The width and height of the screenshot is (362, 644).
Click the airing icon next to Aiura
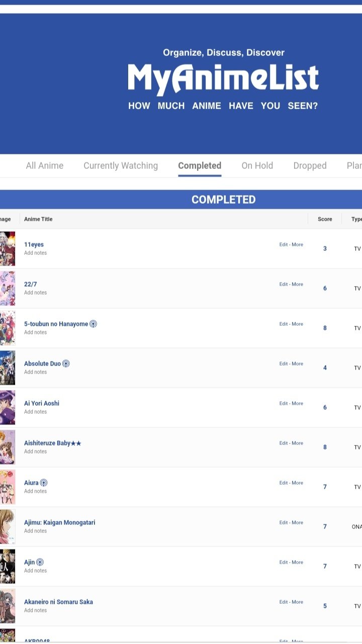[x=44, y=483]
